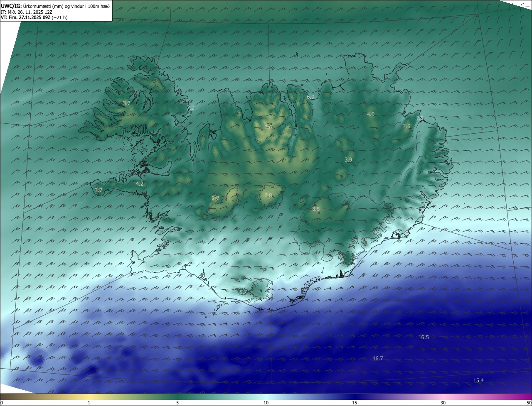The width and height of the screenshot is (532, 406).
Task: Select the 4.2 value label
Action: click(139, 183)
